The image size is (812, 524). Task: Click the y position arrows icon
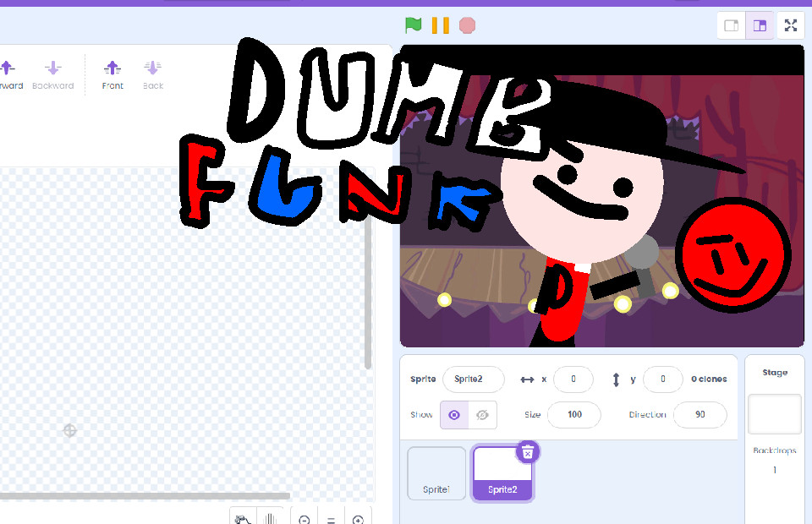point(616,379)
